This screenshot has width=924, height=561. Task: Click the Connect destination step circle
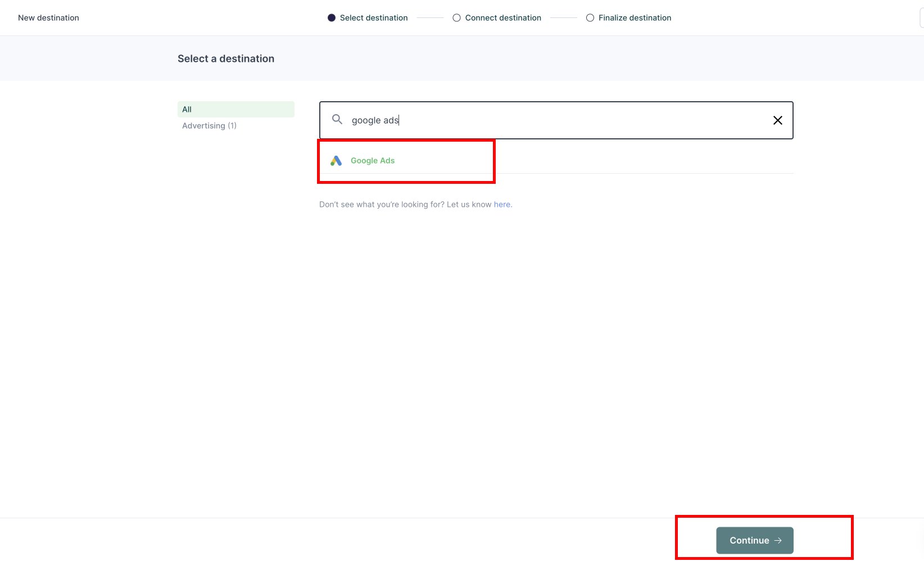tap(456, 17)
